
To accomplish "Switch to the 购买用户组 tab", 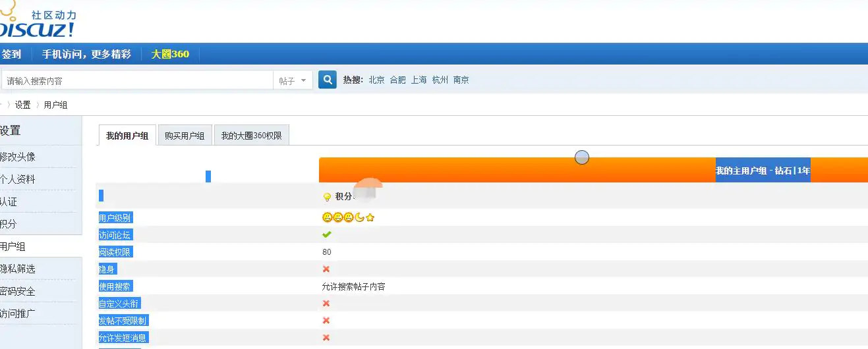I will [x=185, y=136].
